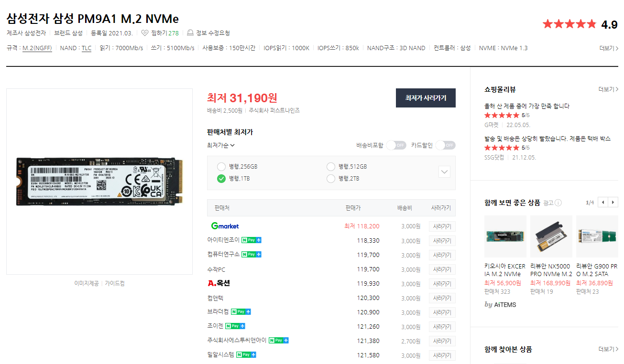
Task: Open review 발송 및 배송은 상당히 빨랐습니다
Action: 547,139
